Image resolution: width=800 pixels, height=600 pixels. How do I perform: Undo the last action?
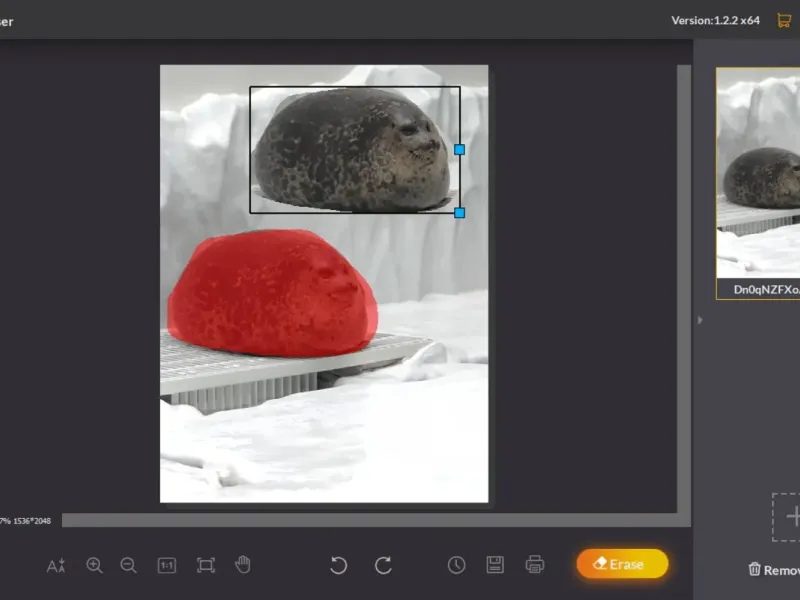[x=339, y=565]
